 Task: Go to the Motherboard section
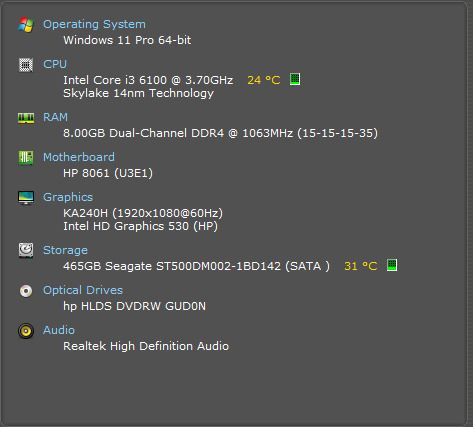(x=79, y=157)
